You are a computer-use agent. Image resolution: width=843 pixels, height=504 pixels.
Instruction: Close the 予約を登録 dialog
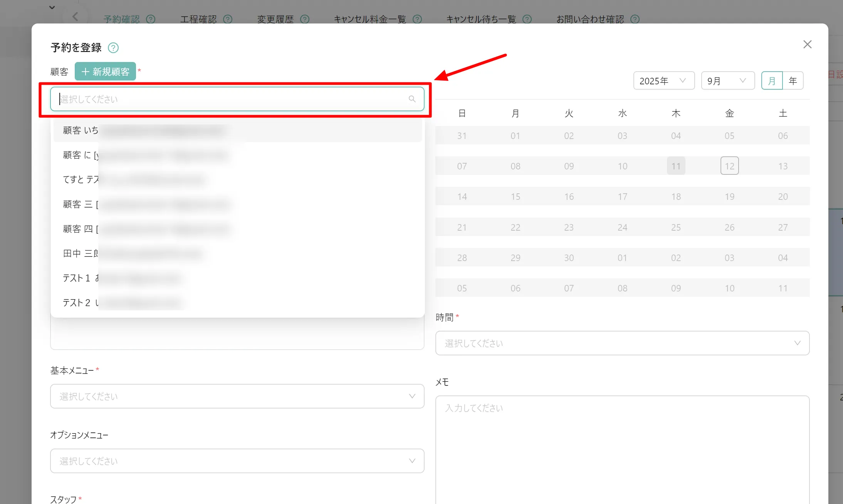click(x=808, y=44)
